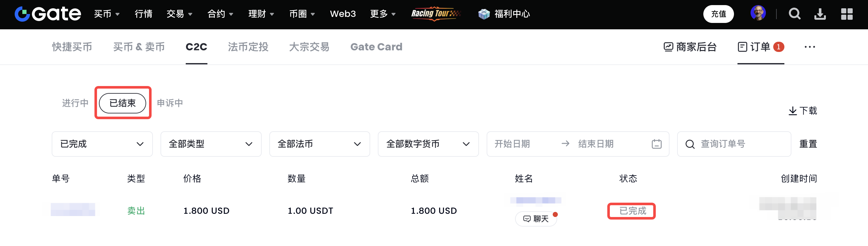
Task: Click the calendar icon in date range
Action: coord(656,144)
